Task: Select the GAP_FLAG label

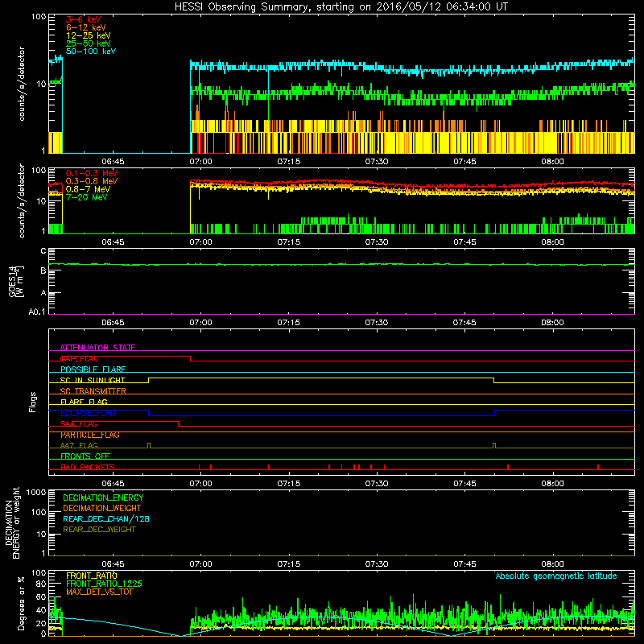Action: 79,358
